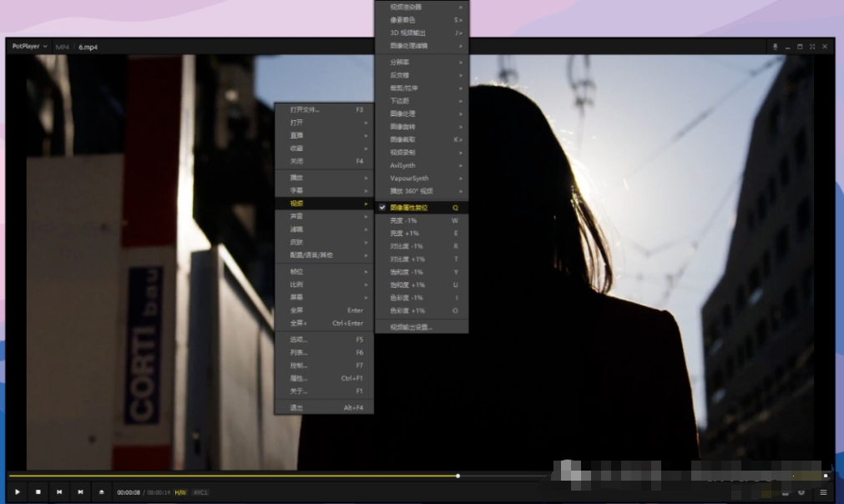Image resolution: width=844 pixels, height=504 pixels.
Task: Expand 比例 submenu
Action: [x=324, y=285]
